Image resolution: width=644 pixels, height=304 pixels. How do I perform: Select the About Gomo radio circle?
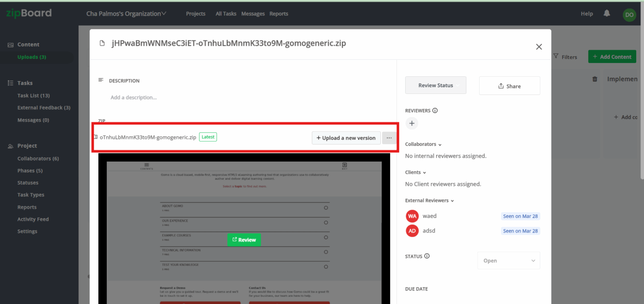(x=326, y=208)
